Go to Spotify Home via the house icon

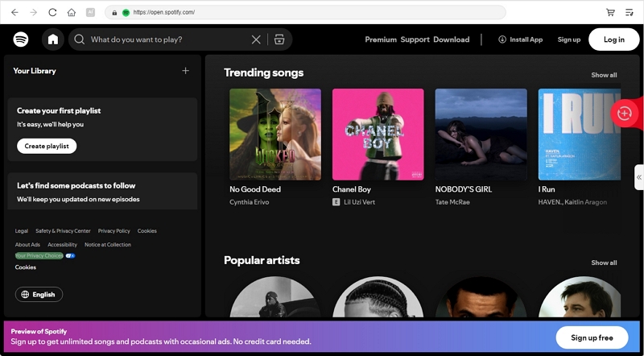(x=53, y=39)
